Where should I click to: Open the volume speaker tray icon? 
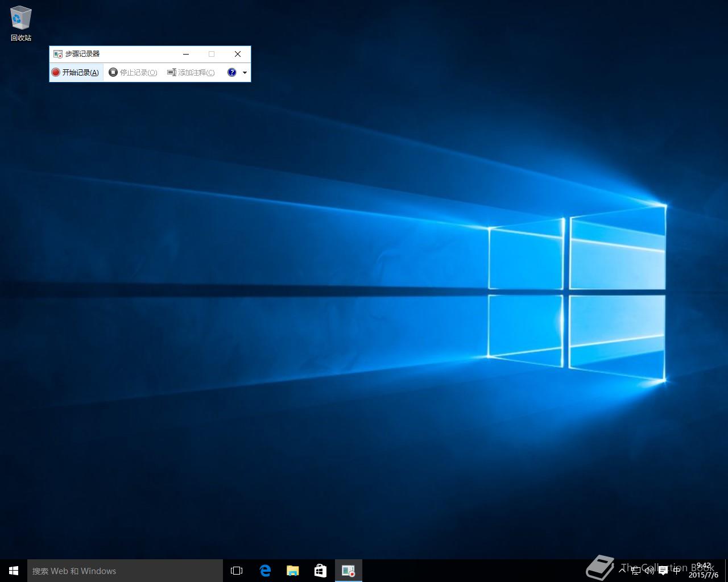click(649, 571)
